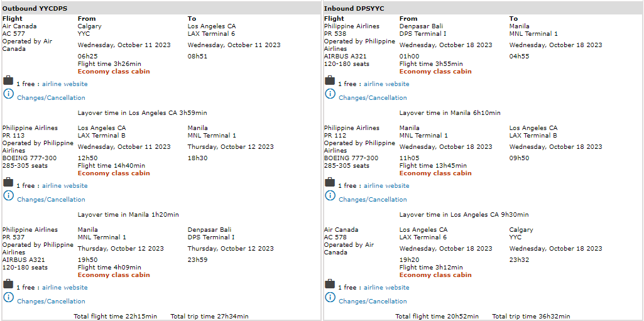The width and height of the screenshot is (644, 321).
Task: Click the suitcase icon for flight PR 113
Action: 8,183
